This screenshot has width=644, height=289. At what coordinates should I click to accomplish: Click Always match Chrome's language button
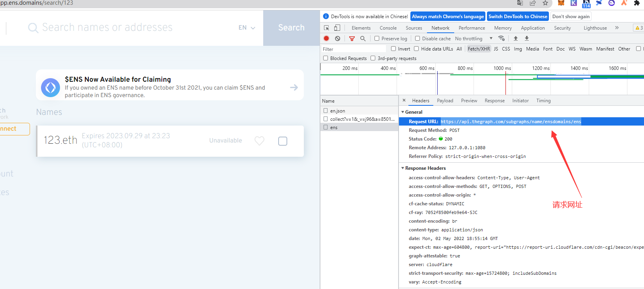[448, 17]
